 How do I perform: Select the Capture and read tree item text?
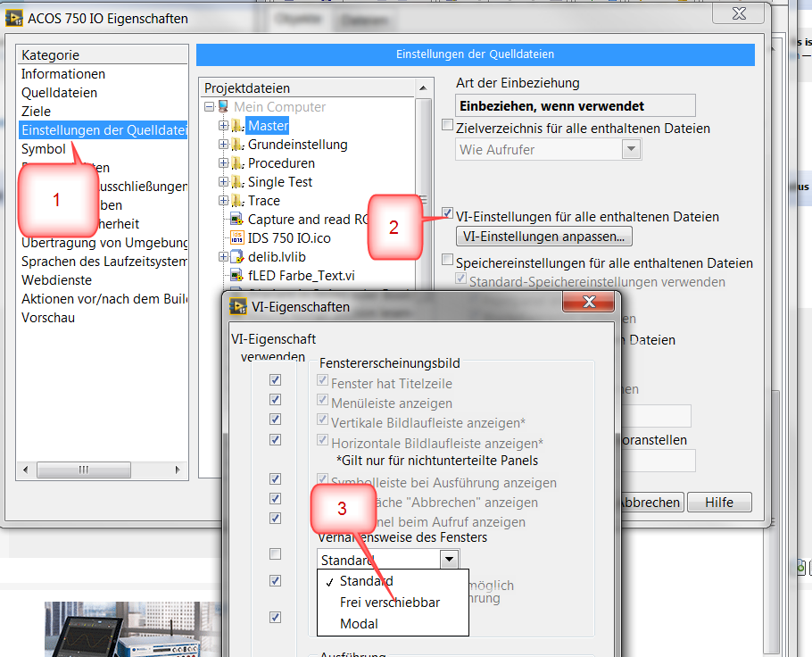(308, 220)
